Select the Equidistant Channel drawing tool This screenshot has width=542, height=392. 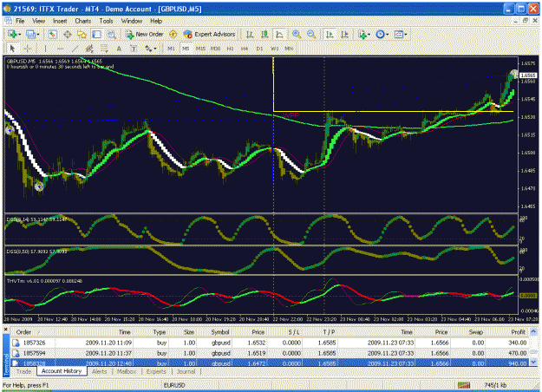point(89,49)
